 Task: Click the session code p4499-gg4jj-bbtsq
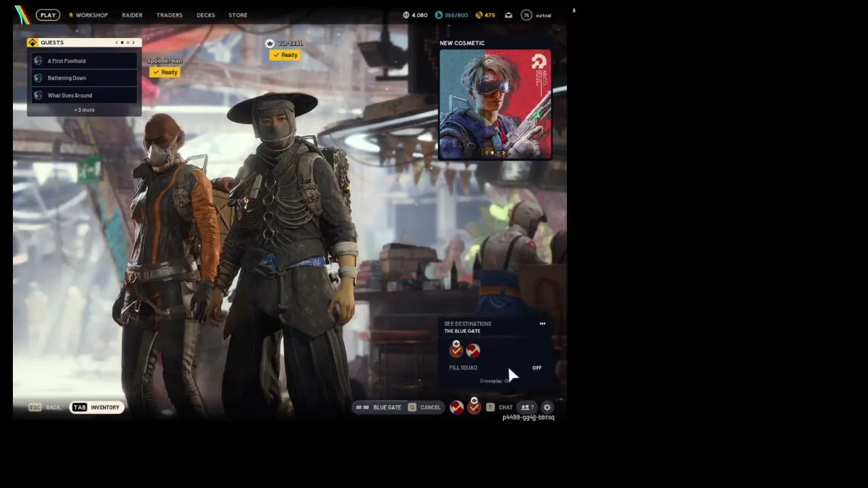528,418
